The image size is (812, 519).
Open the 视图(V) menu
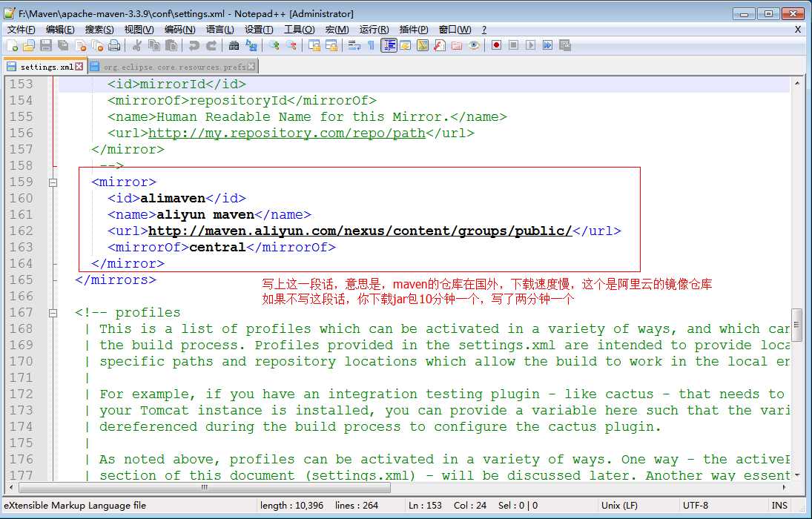tap(139, 30)
